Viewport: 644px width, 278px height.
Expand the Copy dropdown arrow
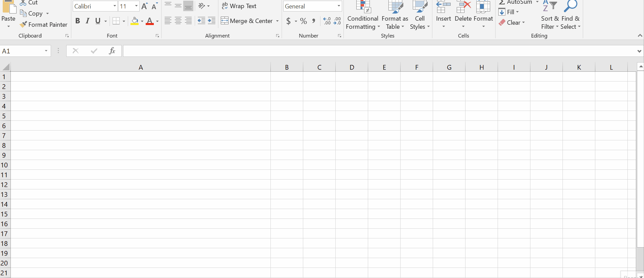(47, 14)
